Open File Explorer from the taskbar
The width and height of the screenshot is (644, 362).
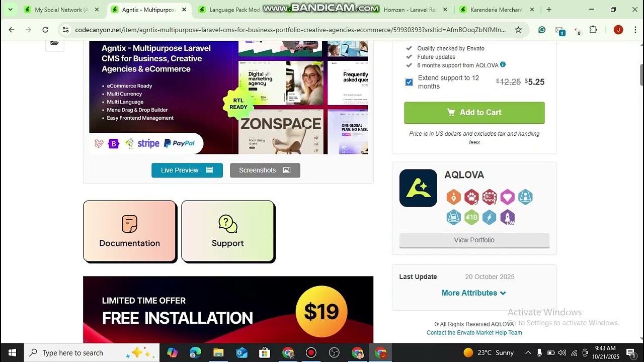coord(218,353)
